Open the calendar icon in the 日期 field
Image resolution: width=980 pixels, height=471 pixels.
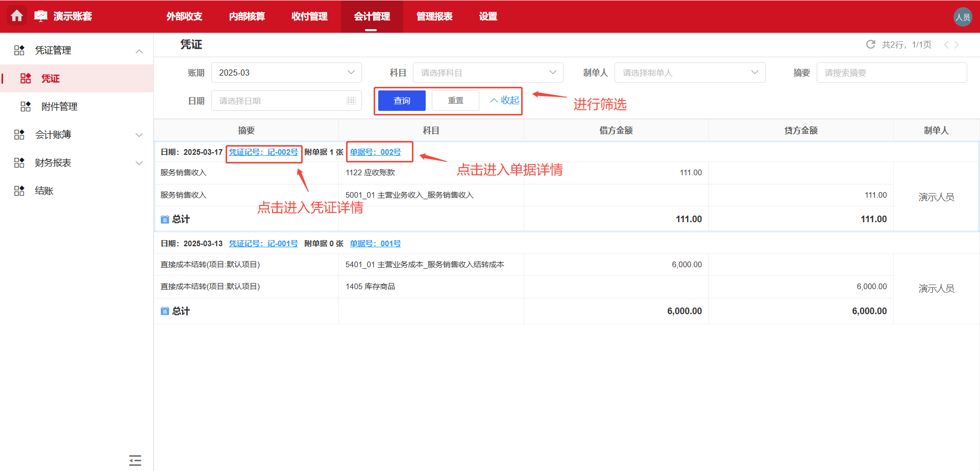(x=351, y=101)
